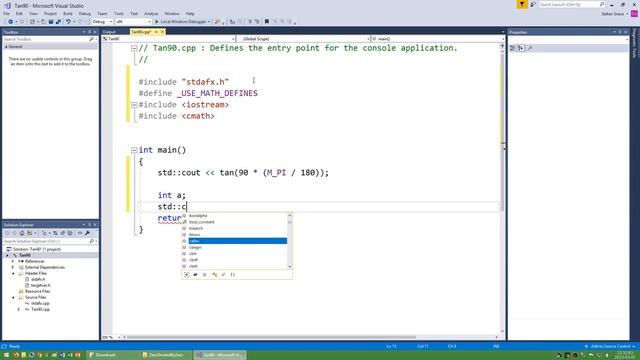The width and height of the screenshot is (640, 360).
Task: Open the Tools menu
Action: click(x=119, y=13)
